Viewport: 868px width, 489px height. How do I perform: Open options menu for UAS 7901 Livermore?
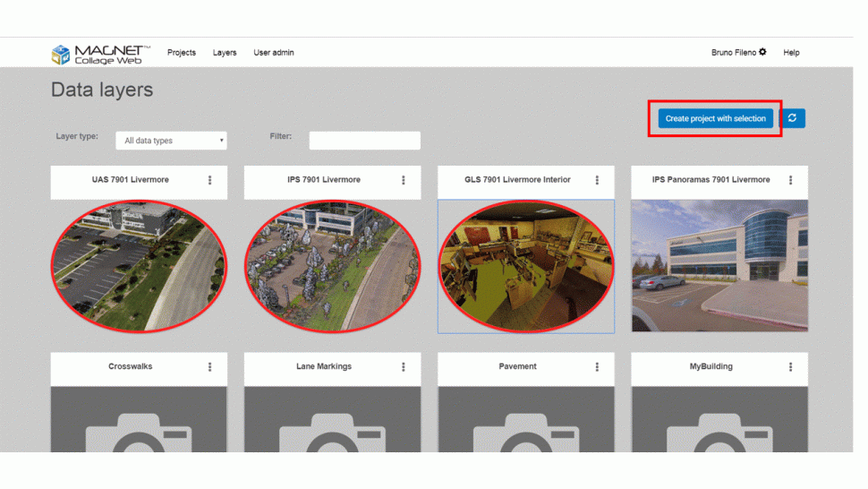tap(209, 180)
